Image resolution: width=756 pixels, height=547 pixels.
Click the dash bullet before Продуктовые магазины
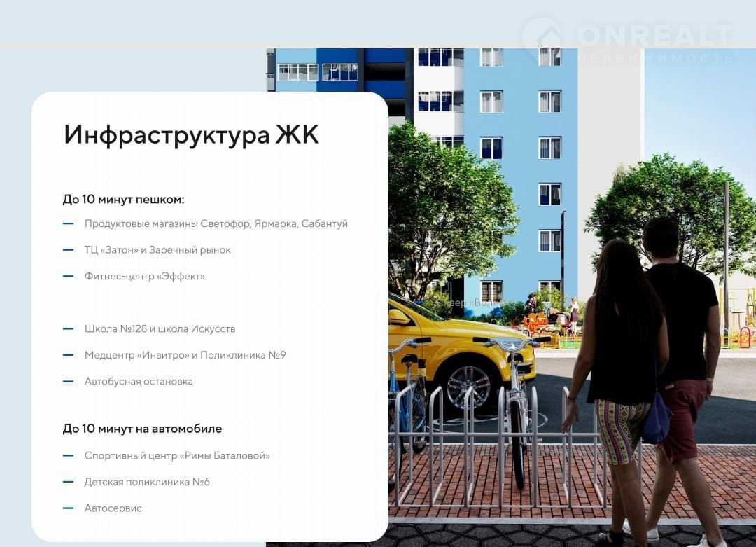click(69, 223)
